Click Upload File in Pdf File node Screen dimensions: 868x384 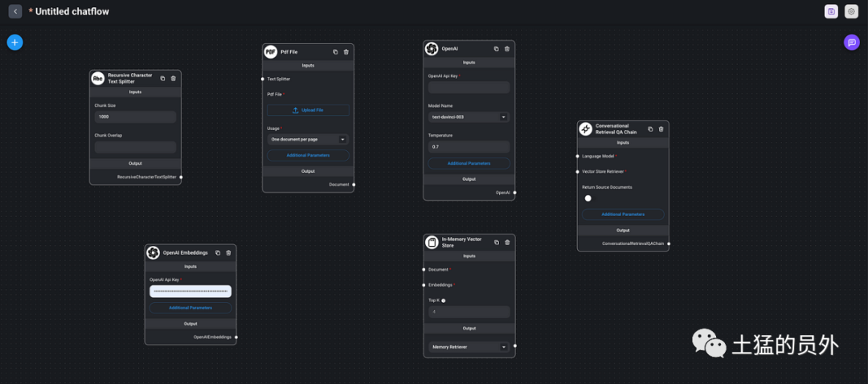point(308,110)
